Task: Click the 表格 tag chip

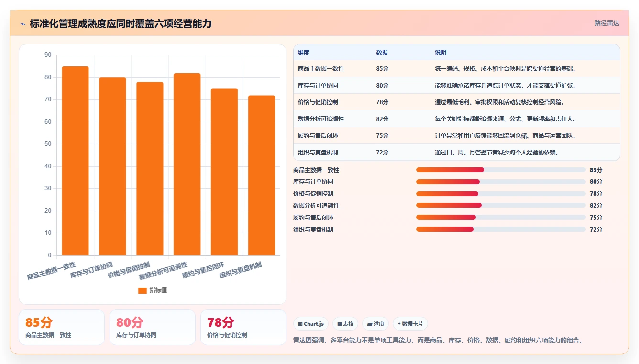Action: coord(345,324)
